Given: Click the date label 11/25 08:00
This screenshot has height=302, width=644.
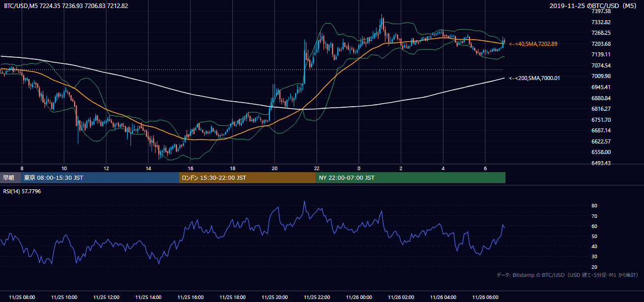Looking at the screenshot, I should 22,297.
